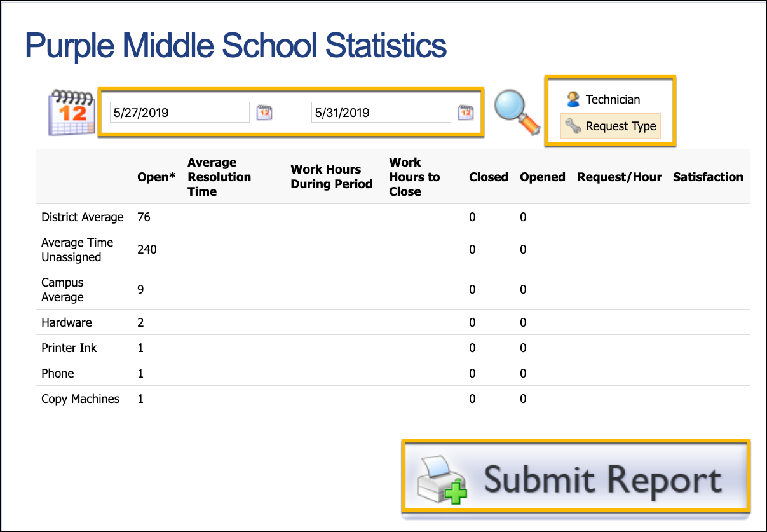Screen dimensions: 767x532
Task: Click the end date field 5/31/2019
Action: pos(381,113)
